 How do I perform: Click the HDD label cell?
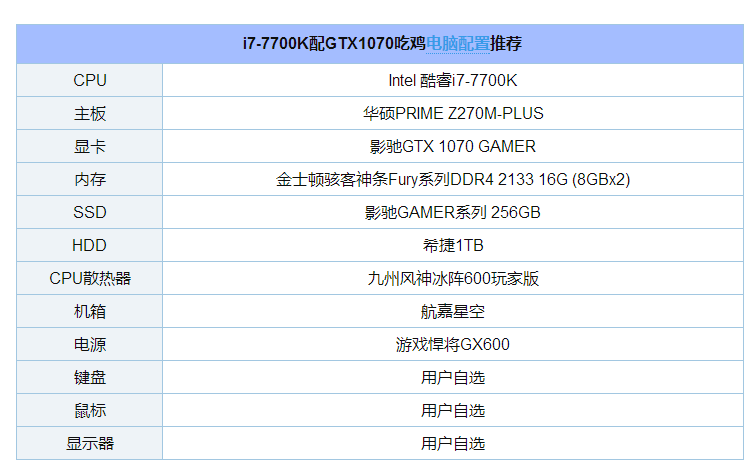tap(90, 246)
